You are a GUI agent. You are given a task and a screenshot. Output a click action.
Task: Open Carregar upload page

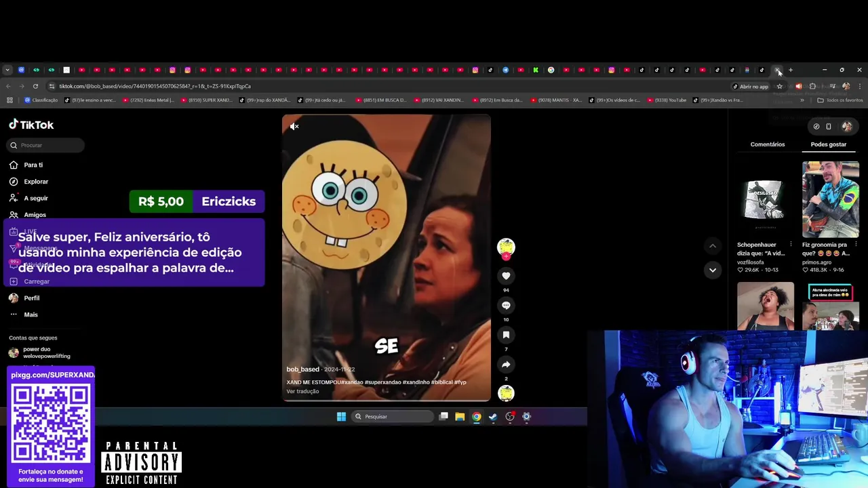[29, 281]
